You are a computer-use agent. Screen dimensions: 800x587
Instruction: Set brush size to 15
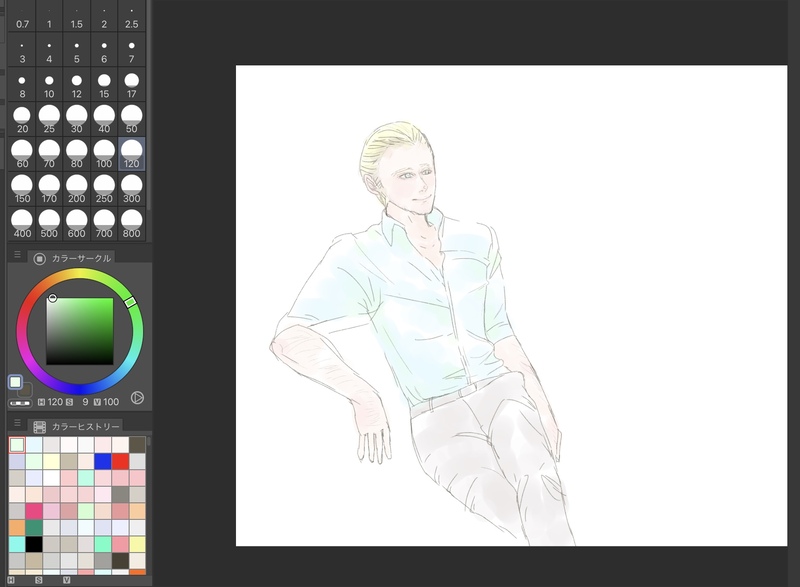[104, 85]
